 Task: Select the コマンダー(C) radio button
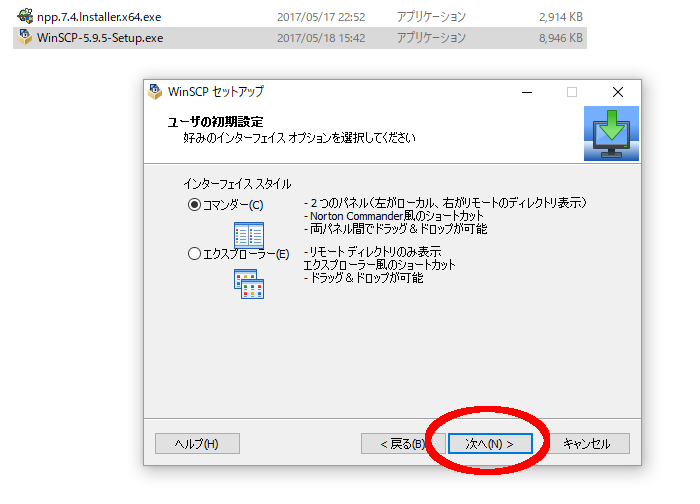point(194,205)
